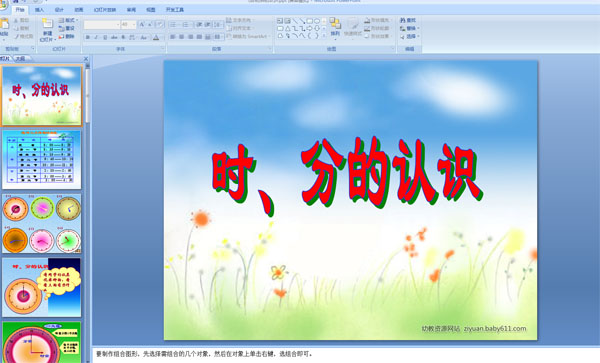
Task: Click the text box shape icon
Action: coord(280,21)
